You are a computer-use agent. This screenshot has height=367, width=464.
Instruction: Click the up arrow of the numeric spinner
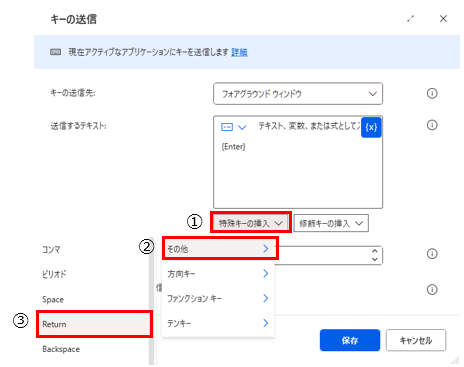[x=375, y=251]
